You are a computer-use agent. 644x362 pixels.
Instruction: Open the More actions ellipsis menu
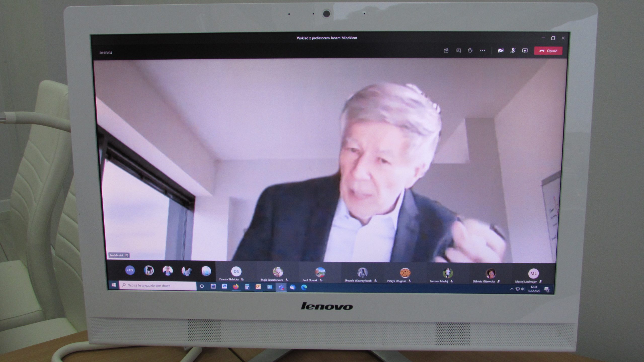482,51
